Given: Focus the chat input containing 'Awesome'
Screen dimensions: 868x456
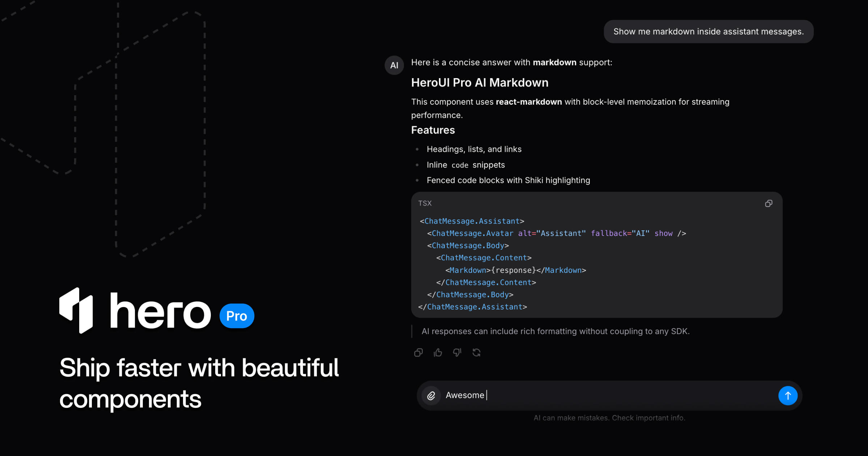Looking at the screenshot, I should pos(609,395).
